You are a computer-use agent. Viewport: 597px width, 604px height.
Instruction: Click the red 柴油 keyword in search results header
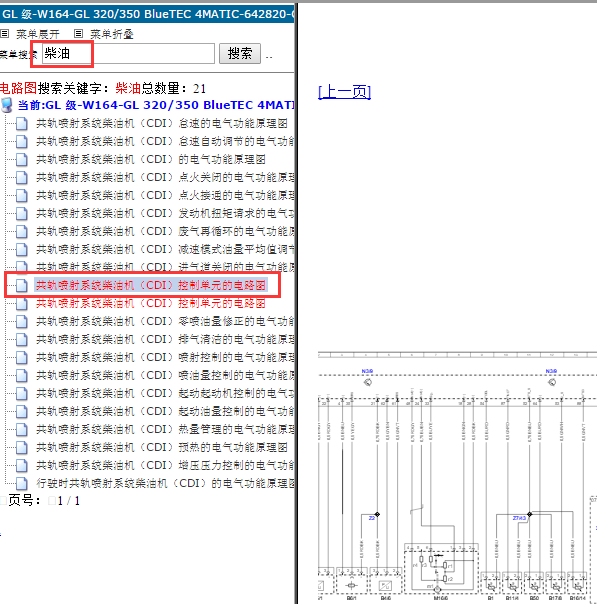point(128,88)
